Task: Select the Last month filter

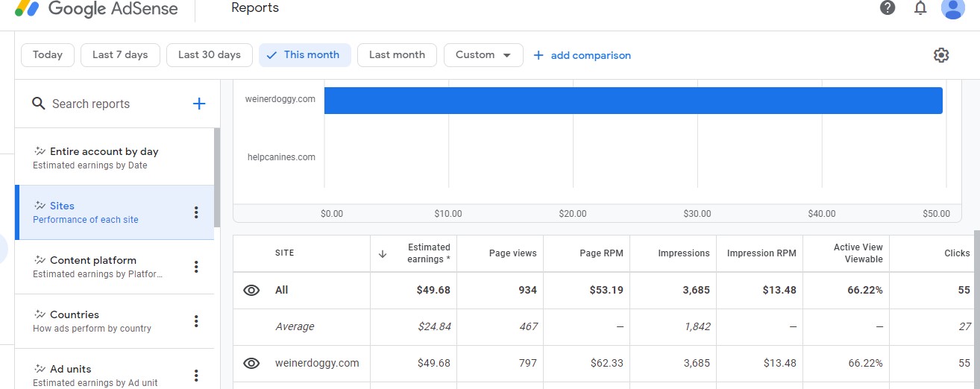Action: (x=397, y=55)
